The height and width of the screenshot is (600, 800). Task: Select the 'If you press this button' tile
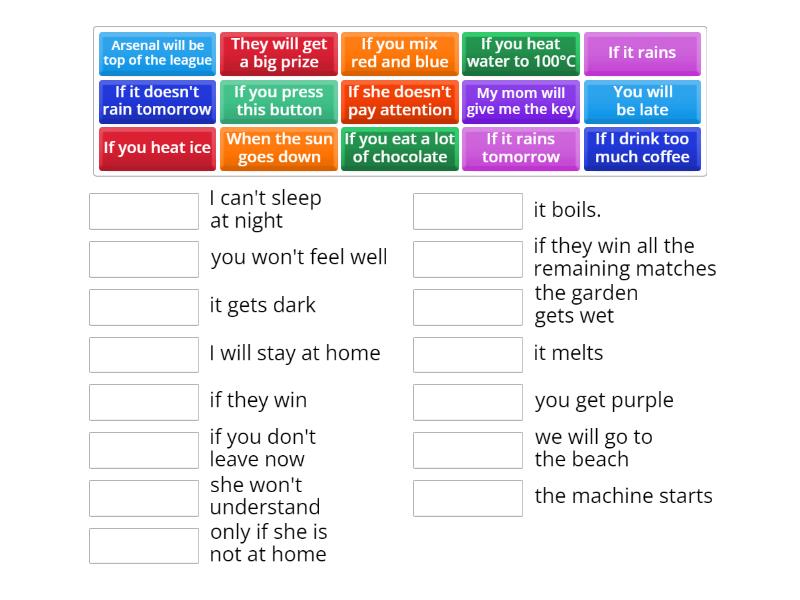(278, 101)
